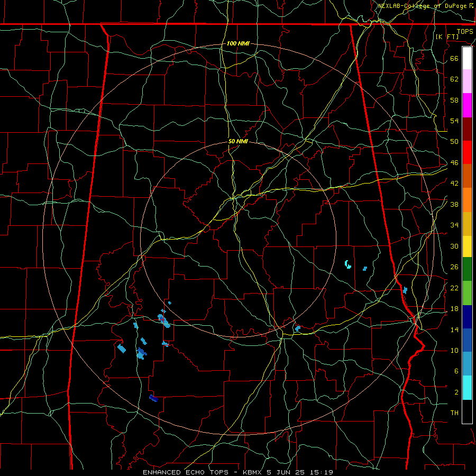This screenshot has height=476, width=476.
Task: Click the gold legend color band
Action: pyautogui.click(x=467, y=224)
